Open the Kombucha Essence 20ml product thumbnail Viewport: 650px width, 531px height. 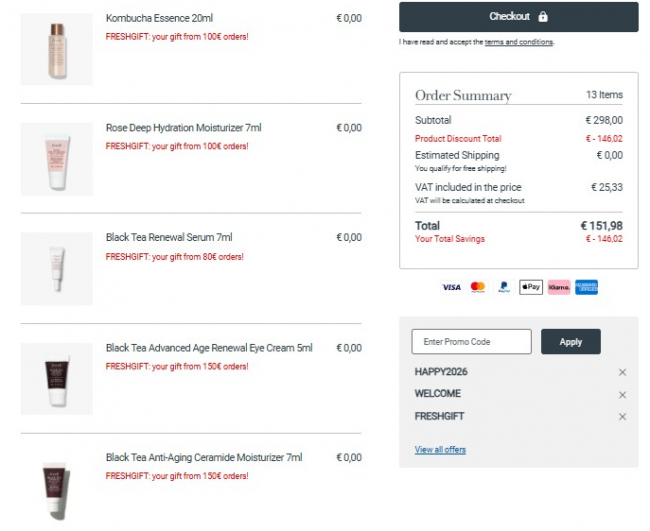click(56, 49)
